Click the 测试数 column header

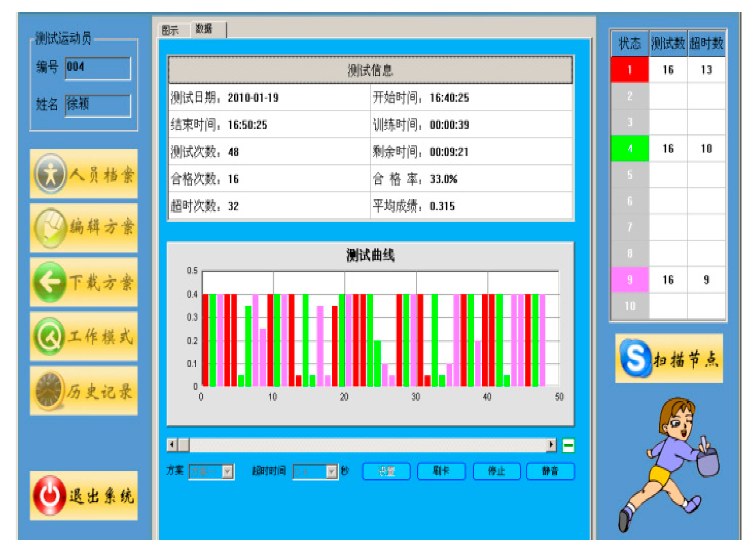[x=668, y=43]
